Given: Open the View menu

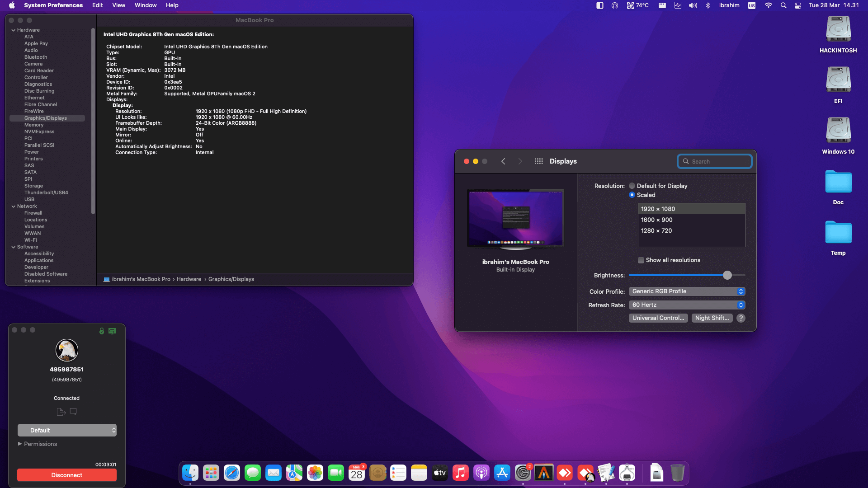Looking at the screenshot, I should tap(118, 5).
